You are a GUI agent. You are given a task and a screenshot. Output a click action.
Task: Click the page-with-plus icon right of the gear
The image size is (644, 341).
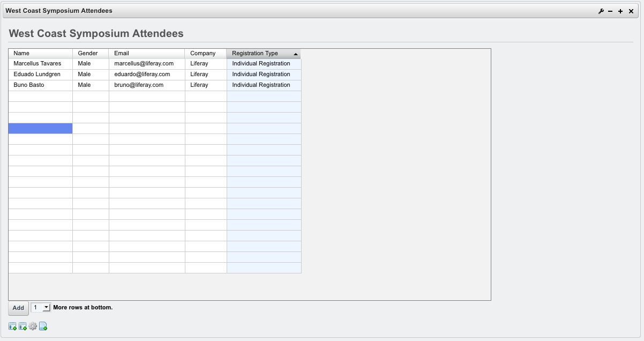point(43,326)
